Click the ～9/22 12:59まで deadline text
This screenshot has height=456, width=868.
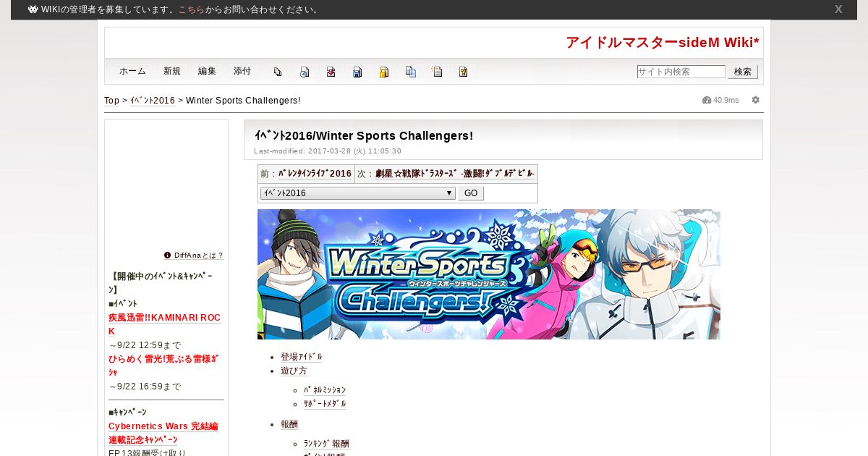pyautogui.click(x=145, y=345)
